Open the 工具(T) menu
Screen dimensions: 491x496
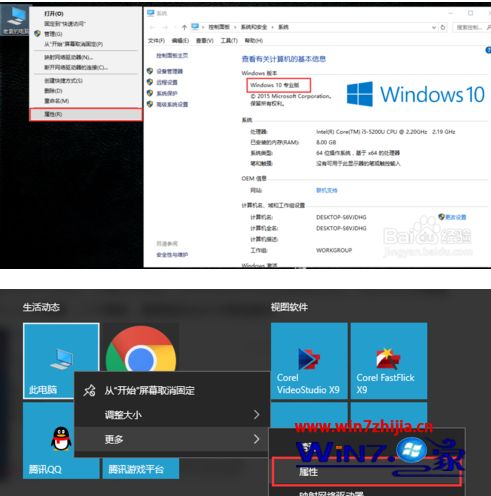229,41
